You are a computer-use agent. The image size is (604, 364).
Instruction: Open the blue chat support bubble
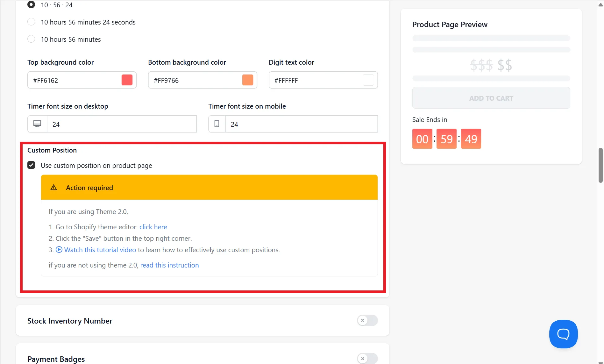point(563,334)
